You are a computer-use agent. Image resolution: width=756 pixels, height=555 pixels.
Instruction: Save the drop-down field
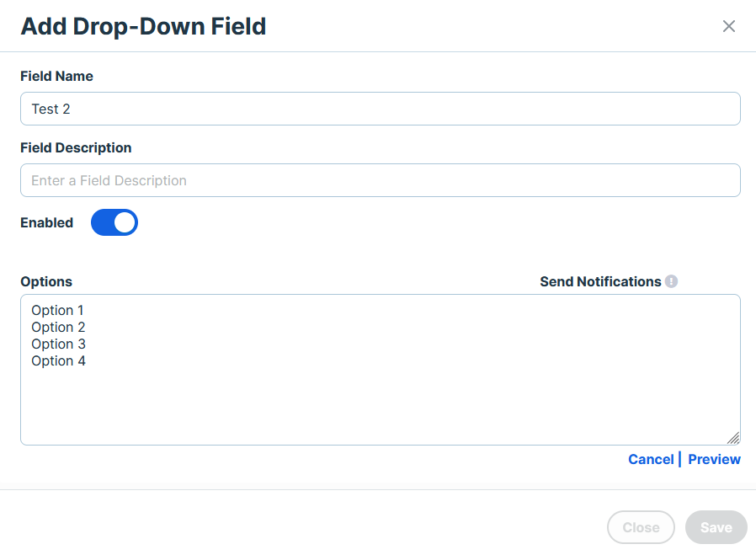716,527
